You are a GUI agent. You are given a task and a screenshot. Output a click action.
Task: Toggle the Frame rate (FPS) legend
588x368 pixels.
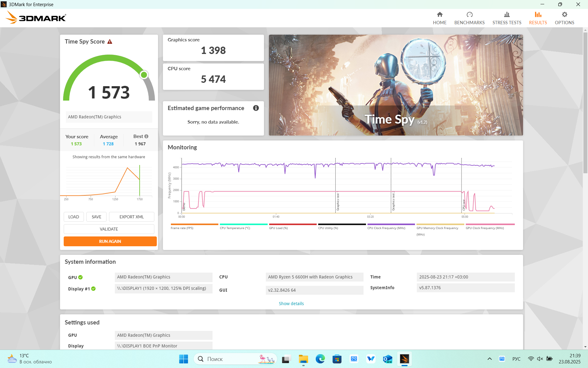click(182, 228)
